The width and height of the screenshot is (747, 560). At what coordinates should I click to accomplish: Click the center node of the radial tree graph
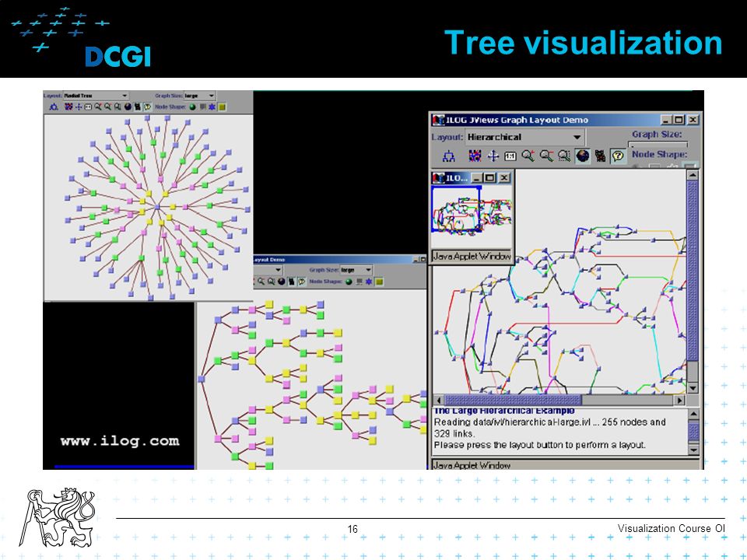pyautogui.click(x=158, y=207)
